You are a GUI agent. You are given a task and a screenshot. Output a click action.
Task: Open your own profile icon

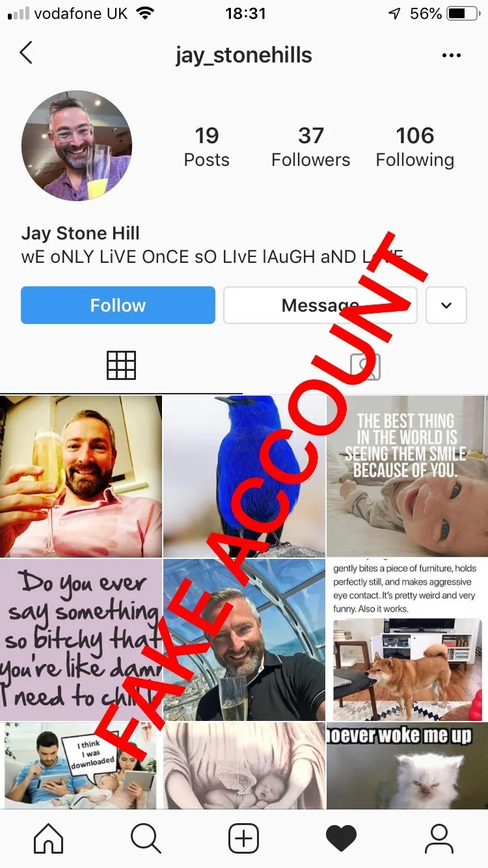pos(439,839)
